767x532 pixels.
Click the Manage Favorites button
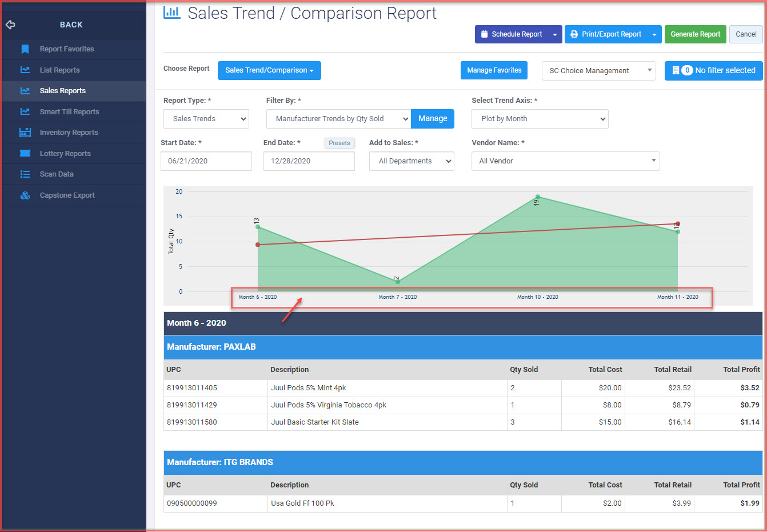point(494,70)
